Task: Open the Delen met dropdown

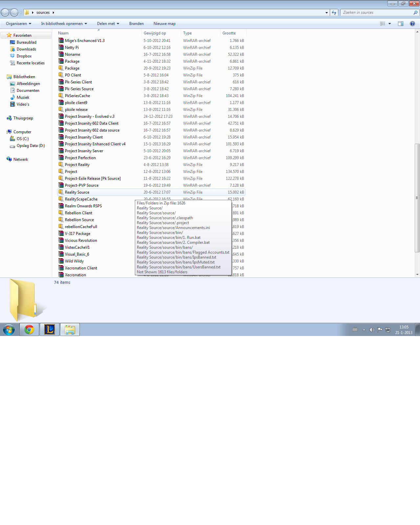Action: click(108, 24)
